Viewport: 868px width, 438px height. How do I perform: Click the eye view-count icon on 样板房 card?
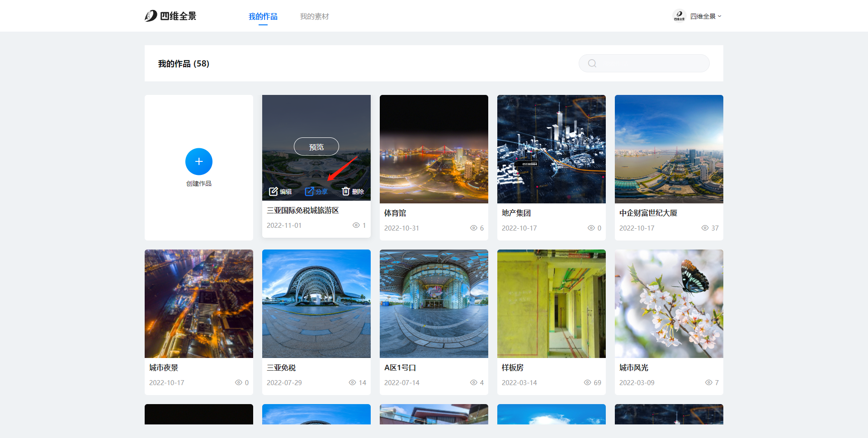tap(587, 382)
